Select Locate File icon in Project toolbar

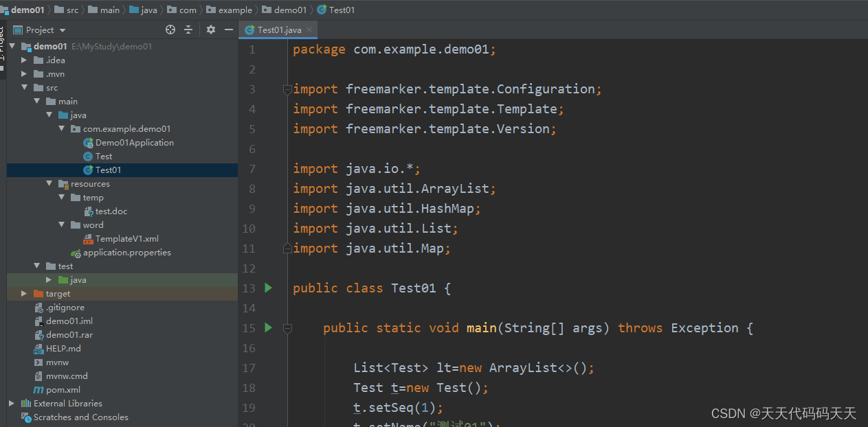[170, 30]
